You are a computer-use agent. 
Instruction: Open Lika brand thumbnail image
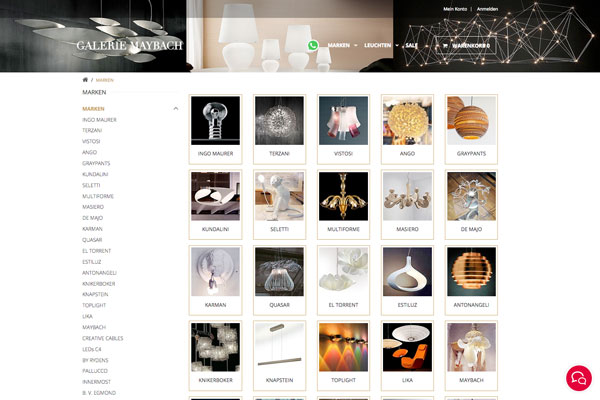click(x=407, y=347)
